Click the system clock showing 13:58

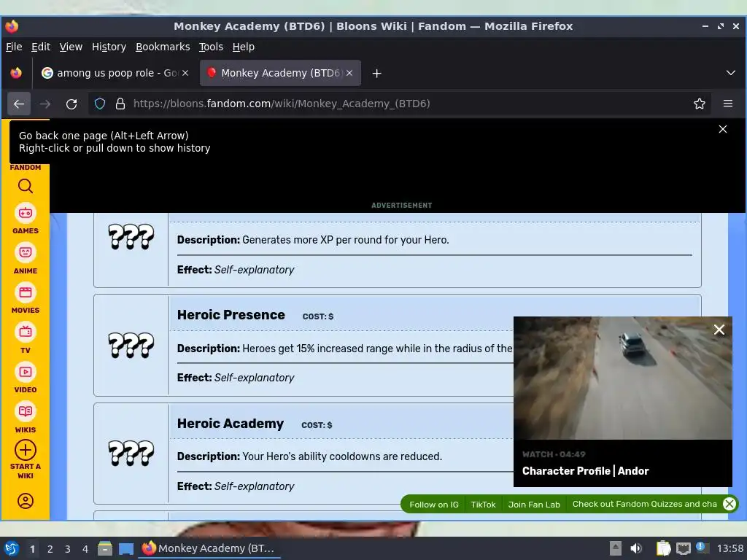pyautogui.click(x=729, y=548)
